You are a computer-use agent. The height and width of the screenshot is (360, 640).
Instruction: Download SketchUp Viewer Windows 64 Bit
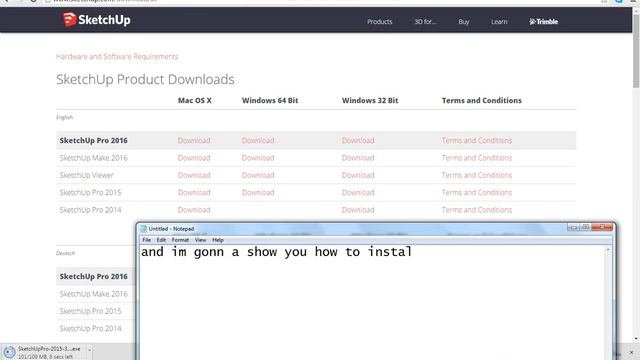pos(258,175)
